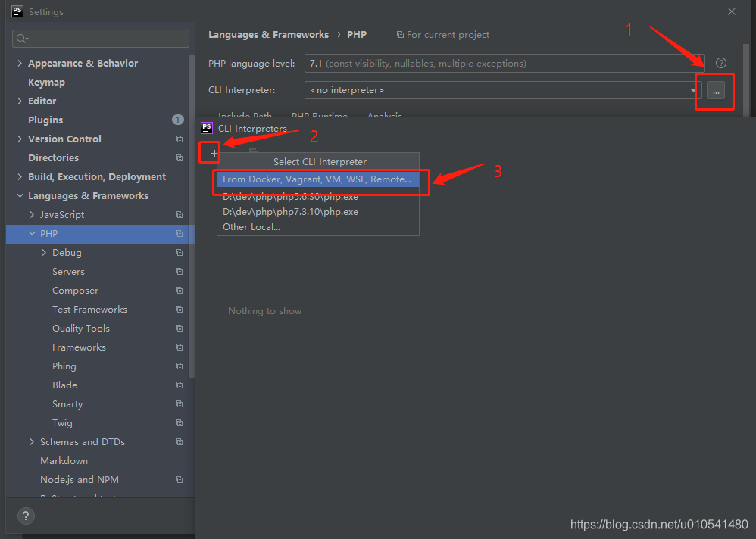
Task: Expand Appearance & Behavior section
Action: [19, 63]
